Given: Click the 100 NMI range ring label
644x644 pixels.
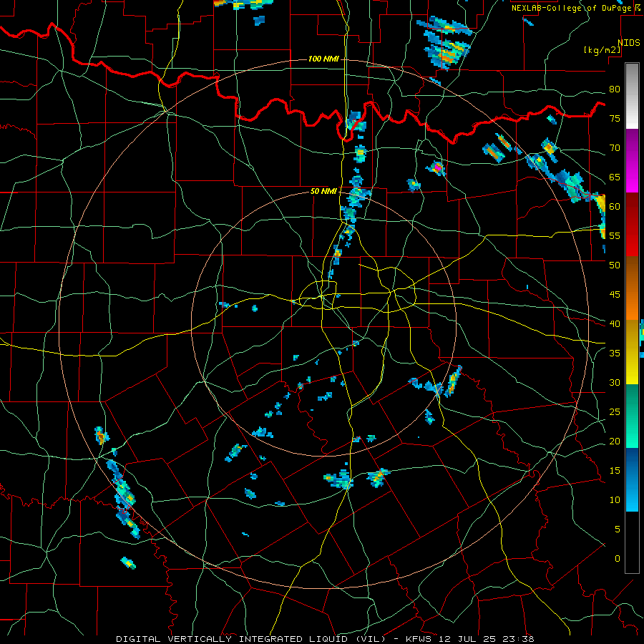Looking at the screenshot, I should (x=323, y=59).
